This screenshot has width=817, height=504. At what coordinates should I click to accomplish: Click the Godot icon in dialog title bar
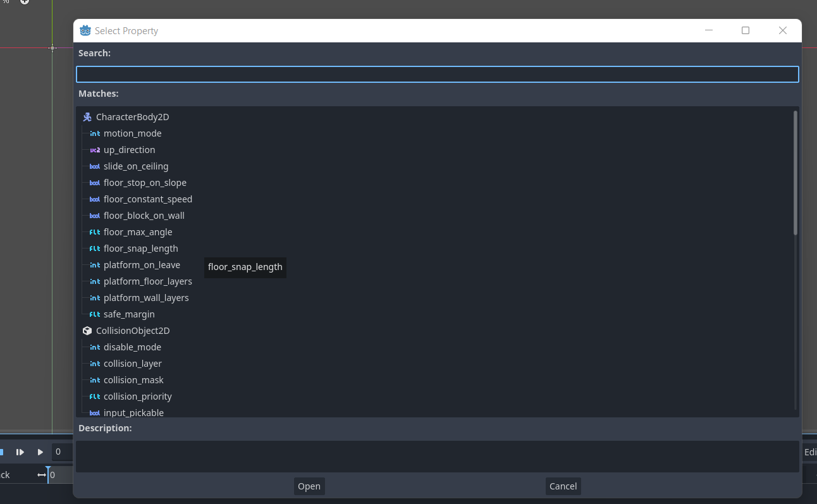tap(83, 30)
